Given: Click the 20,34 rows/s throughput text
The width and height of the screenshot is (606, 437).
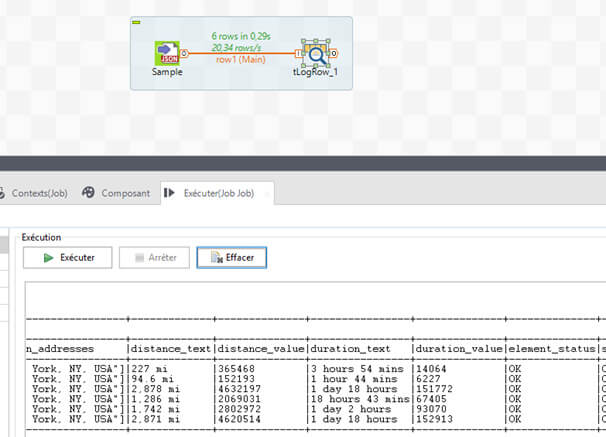Looking at the screenshot, I should point(236,48).
